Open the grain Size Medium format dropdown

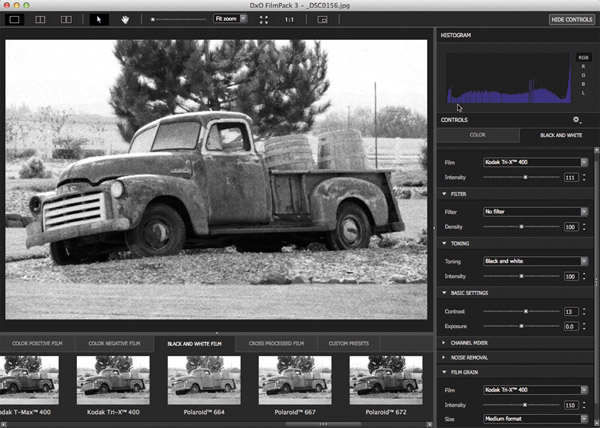tap(535, 419)
